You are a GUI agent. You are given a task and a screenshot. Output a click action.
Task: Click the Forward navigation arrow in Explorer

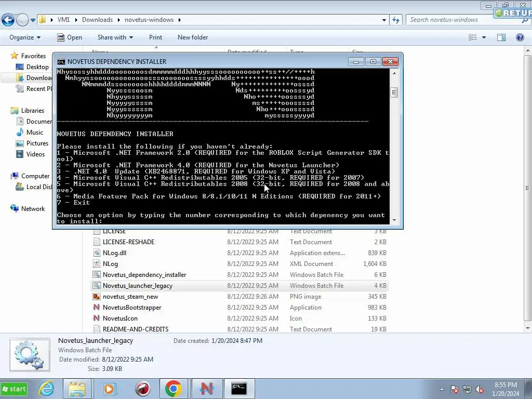pos(22,20)
